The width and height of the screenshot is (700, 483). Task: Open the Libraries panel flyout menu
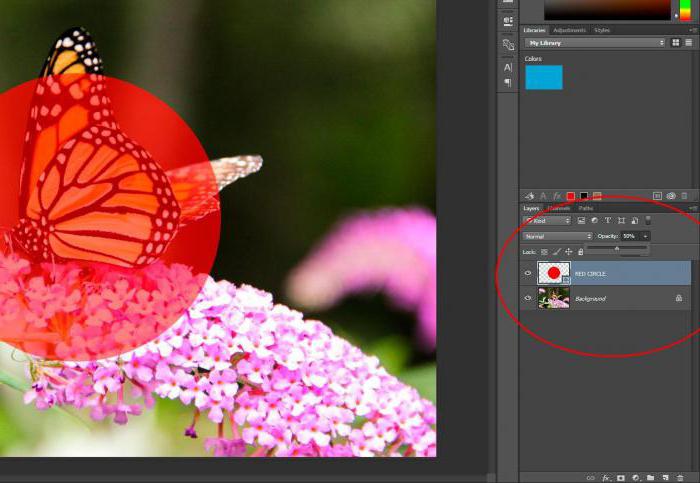(692, 30)
